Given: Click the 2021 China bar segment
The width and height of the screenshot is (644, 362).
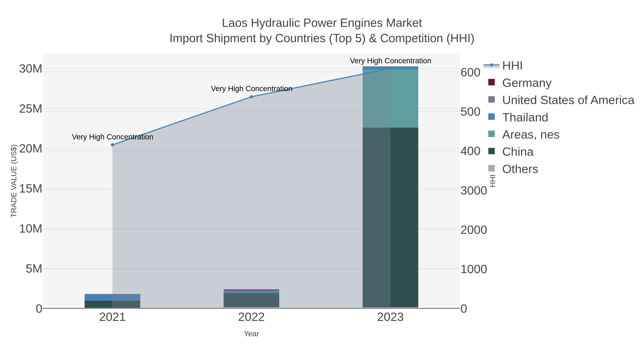Looking at the screenshot, I should (113, 304).
